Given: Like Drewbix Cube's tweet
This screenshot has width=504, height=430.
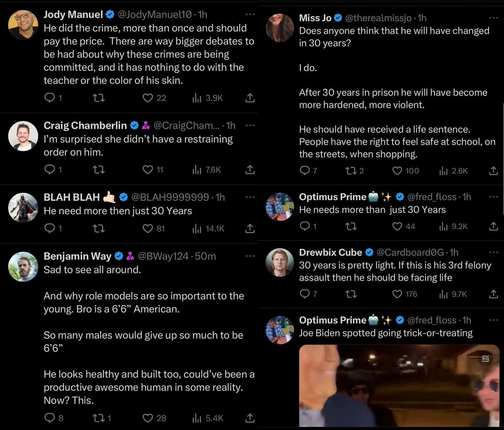Looking at the screenshot, I should (397, 294).
